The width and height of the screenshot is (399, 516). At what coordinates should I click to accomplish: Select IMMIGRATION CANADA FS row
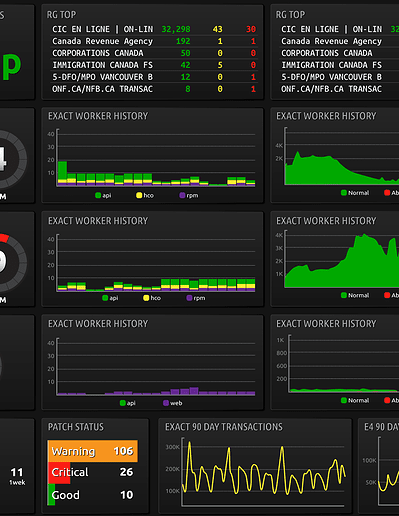tap(154, 65)
